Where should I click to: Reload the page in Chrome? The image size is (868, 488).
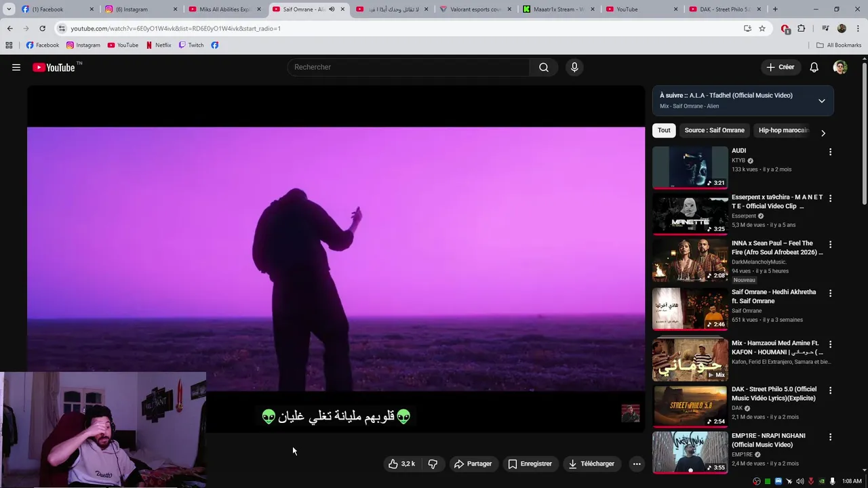pyautogui.click(x=42, y=28)
